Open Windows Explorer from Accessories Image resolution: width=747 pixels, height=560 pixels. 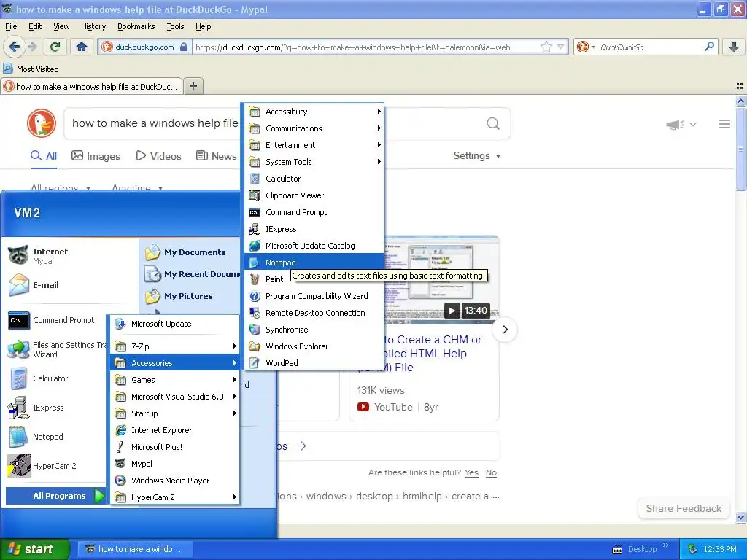tap(315, 346)
